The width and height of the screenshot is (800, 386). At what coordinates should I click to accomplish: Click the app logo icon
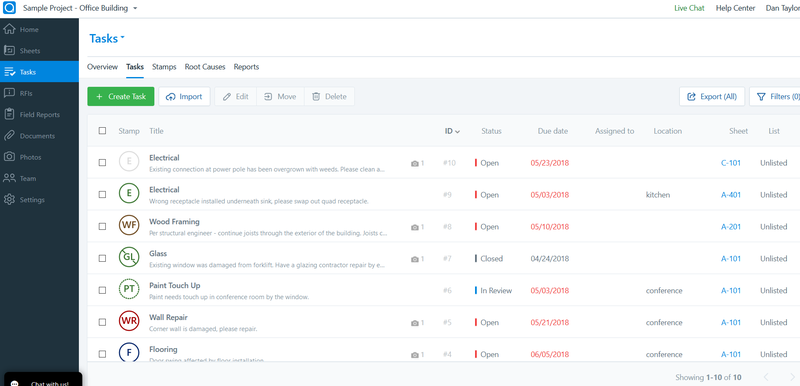[x=9, y=9]
